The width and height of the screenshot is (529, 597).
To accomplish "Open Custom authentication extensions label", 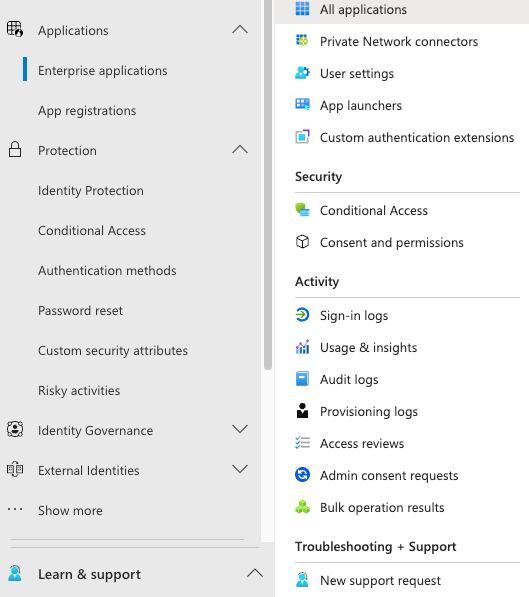I will [417, 137].
